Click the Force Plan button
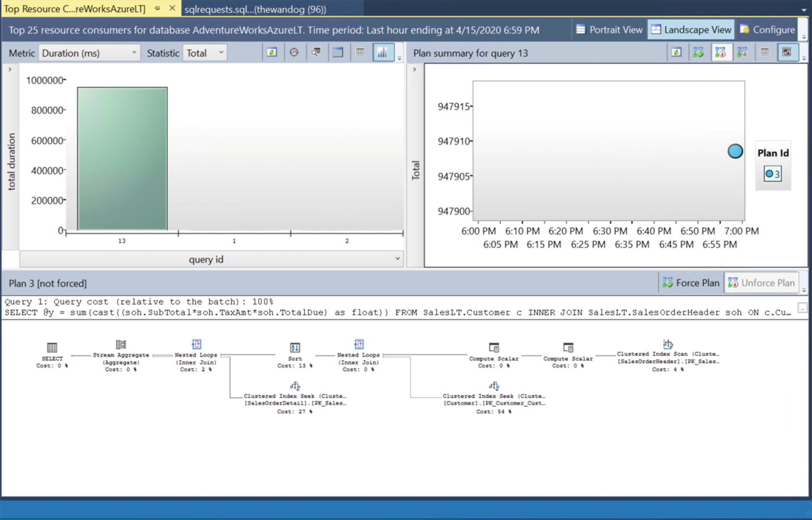 (x=691, y=283)
